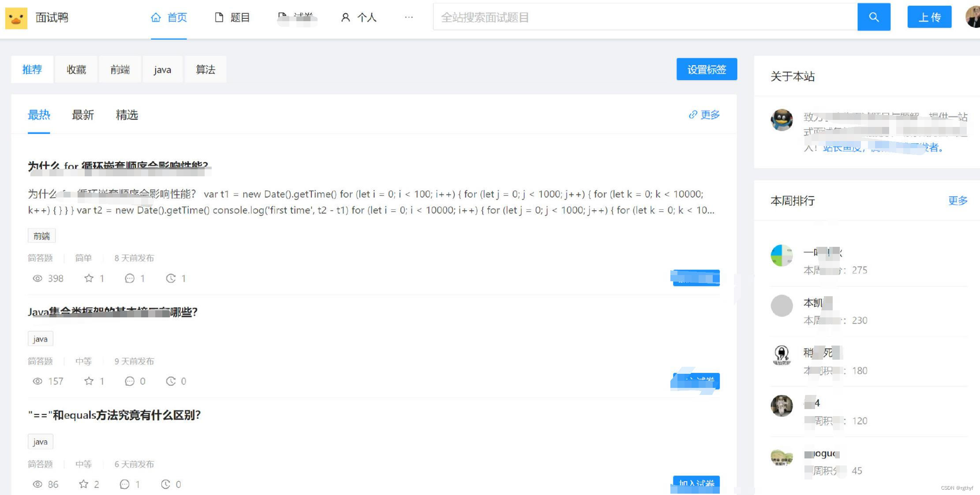
Task: Click java tag under Java集合类 question
Action: click(x=40, y=339)
